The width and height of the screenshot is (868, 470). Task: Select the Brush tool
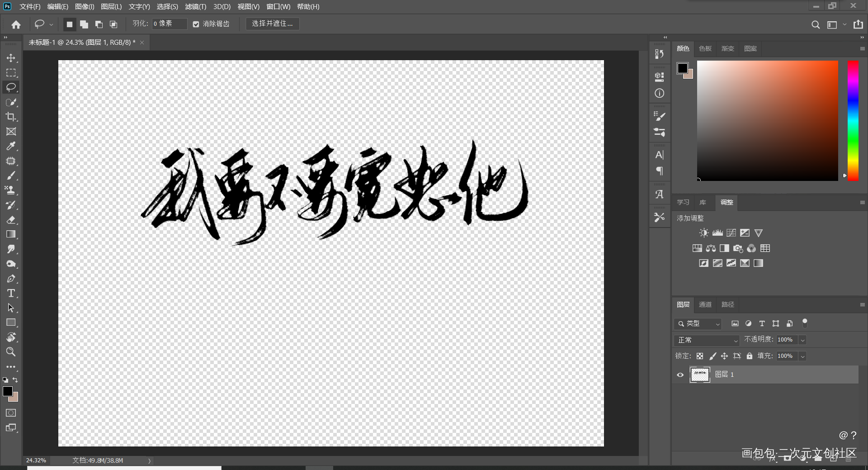point(11,176)
